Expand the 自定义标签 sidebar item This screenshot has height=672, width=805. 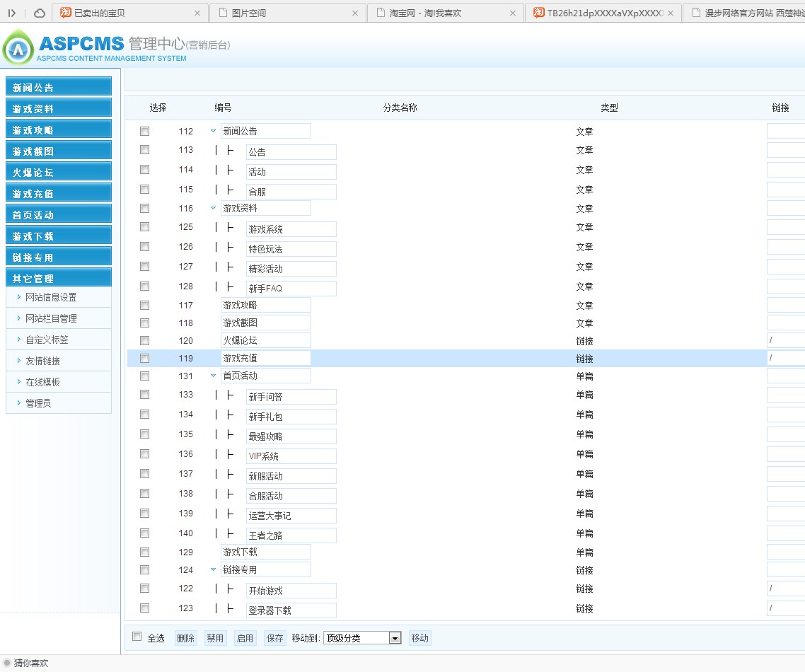(x=59, y=340)
